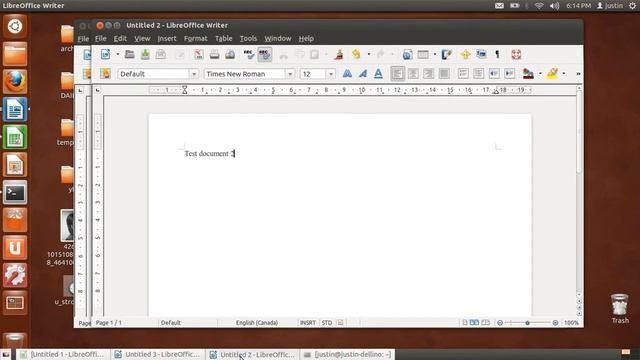The image size is (640, 360).
Task: Open Page Preview icon
Action: tap(230, 54)
